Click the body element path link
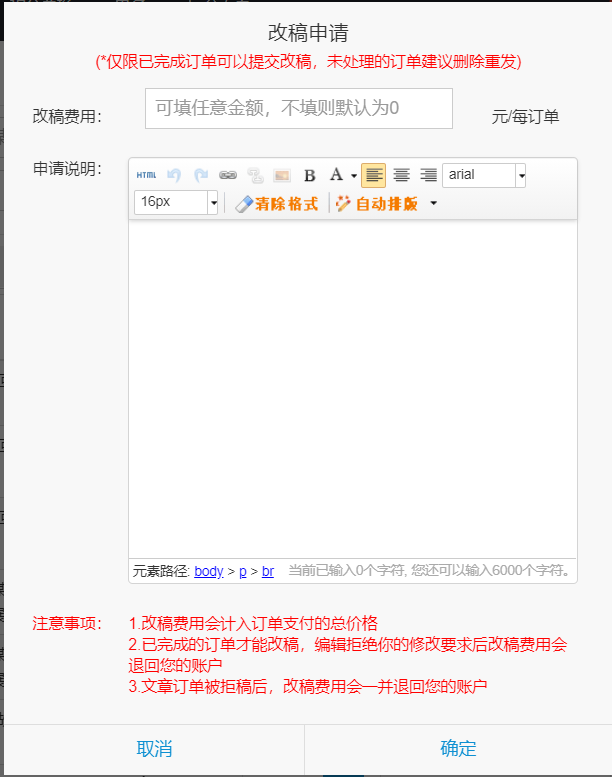 (209, 571)
